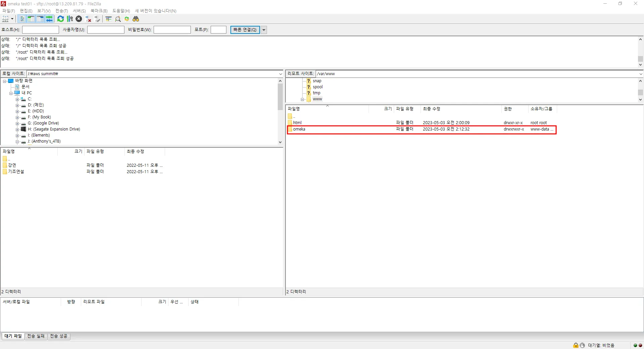The width and height of the screenshot is (644, 349).
Task: Expand the F: (My Book) drive node
Action: click(17, 117)
